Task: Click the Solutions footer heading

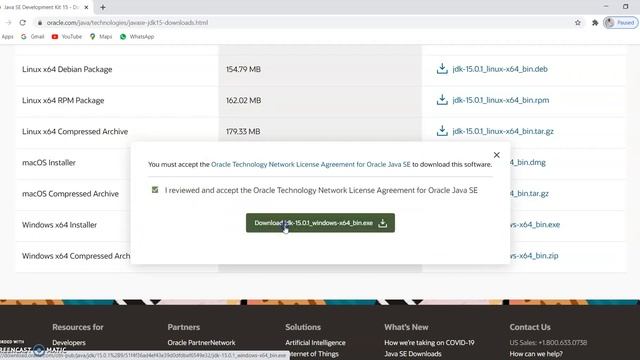Action: click(x=303, y=327)
